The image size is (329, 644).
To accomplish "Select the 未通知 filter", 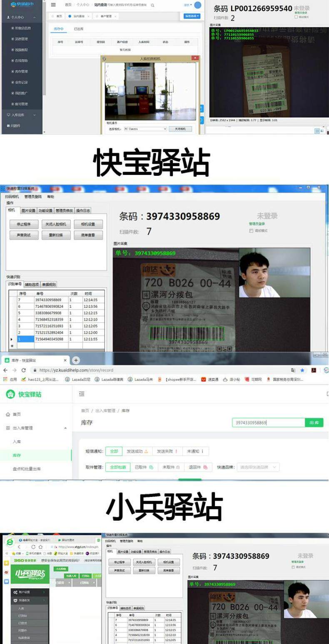I will point(195,451).
